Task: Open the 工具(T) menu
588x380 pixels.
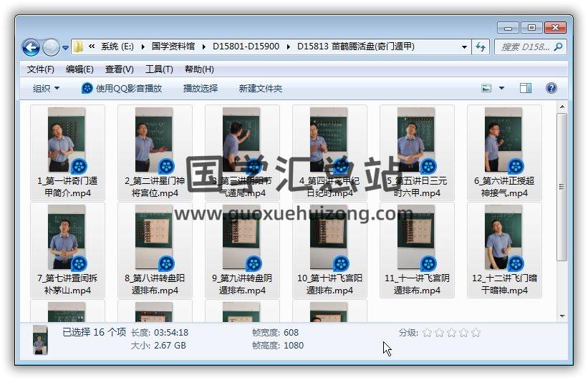Action: 159,69
